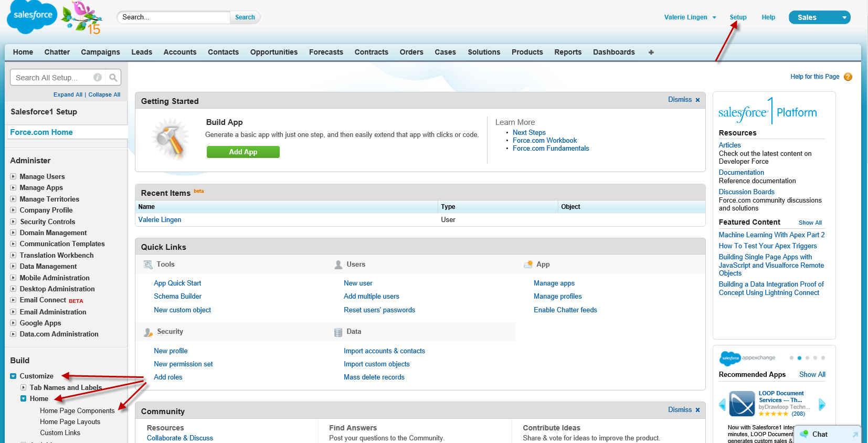Click New permission set link
The width and height of the screenshot is (868, 443).
point(183,364)
